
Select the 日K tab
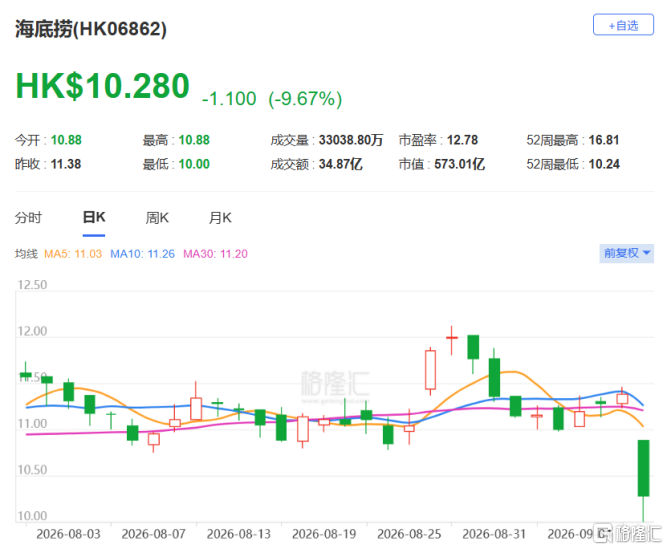(94, 217)
